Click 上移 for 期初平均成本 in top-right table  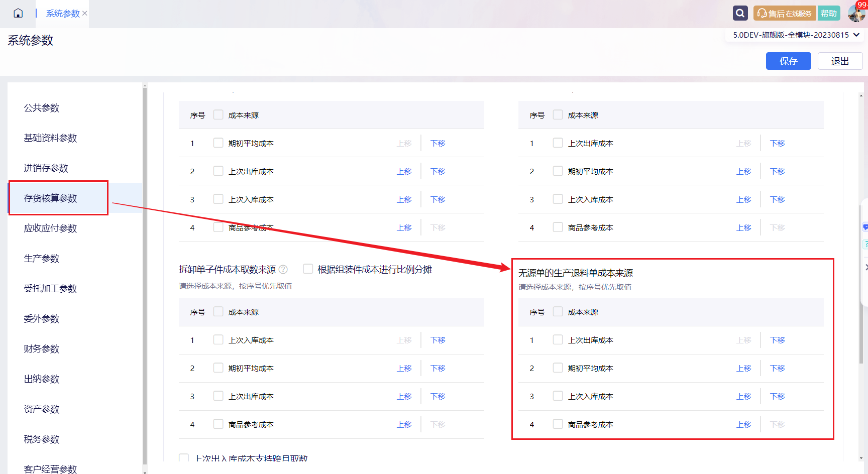(x=744, y=171)
